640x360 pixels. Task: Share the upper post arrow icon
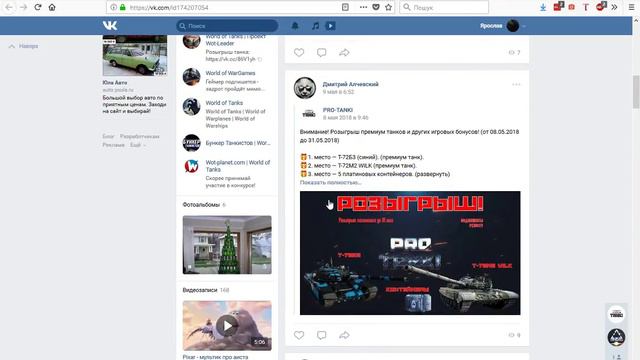344,52
